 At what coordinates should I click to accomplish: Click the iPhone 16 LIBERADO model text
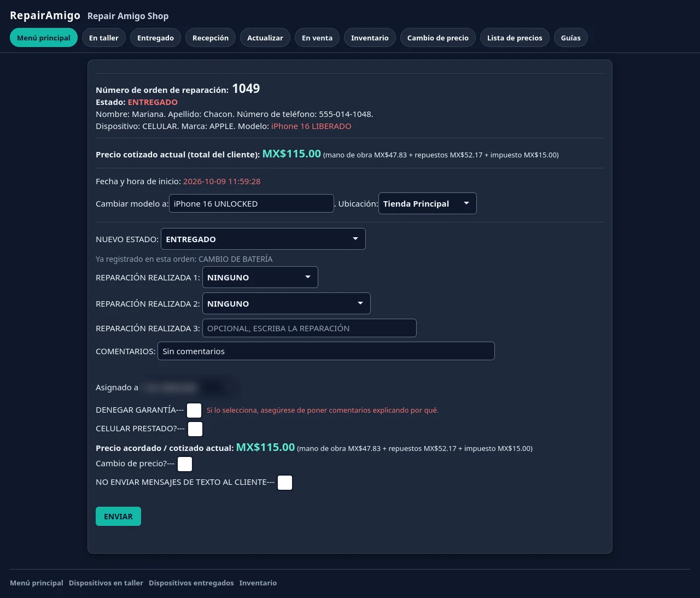point(311,126)
